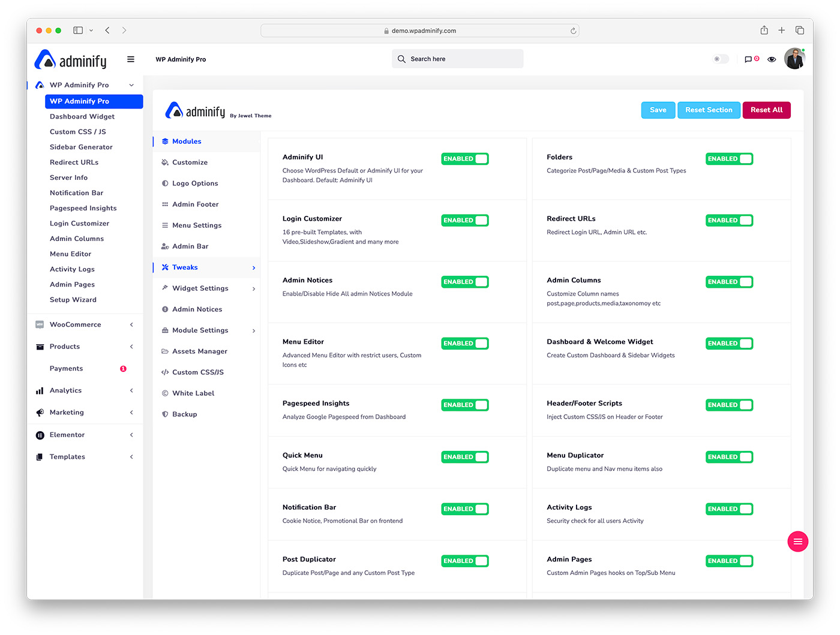The image size is (840, 635).
Task: Go to Server Info menu item
Action: (x=68, y=177)
